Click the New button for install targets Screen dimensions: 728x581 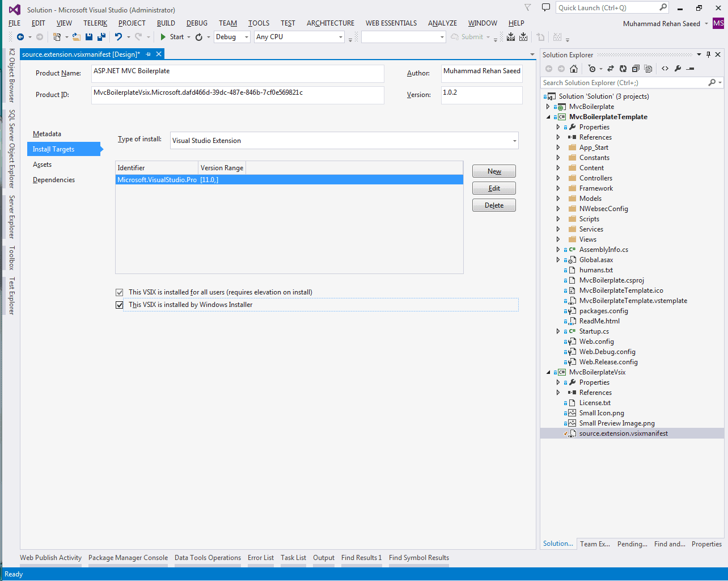coord(493,171)
